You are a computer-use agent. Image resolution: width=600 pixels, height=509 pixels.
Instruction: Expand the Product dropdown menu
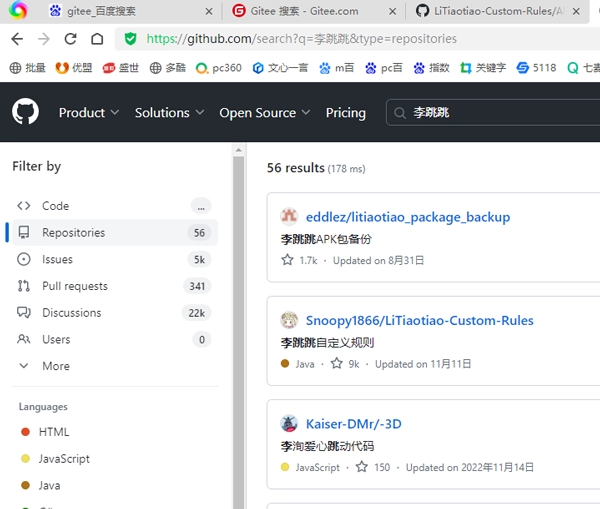88,113
